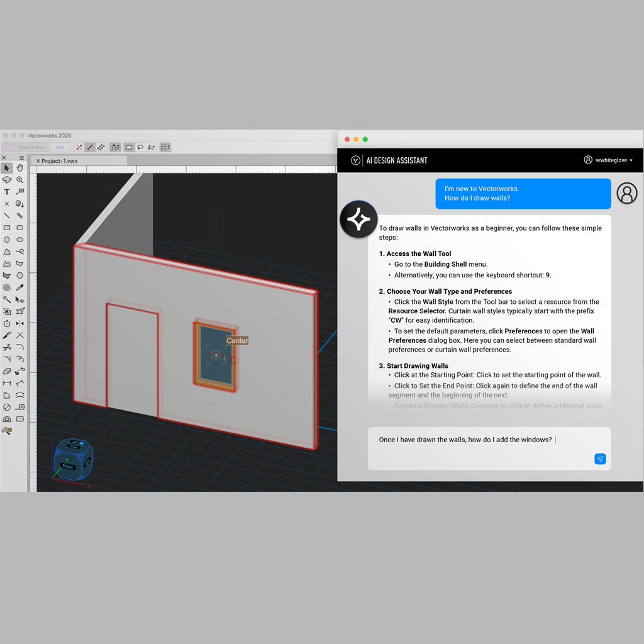Select the Regular Polygon hexagon tool
The image size is (644, 644).
(x=19, y=275)
